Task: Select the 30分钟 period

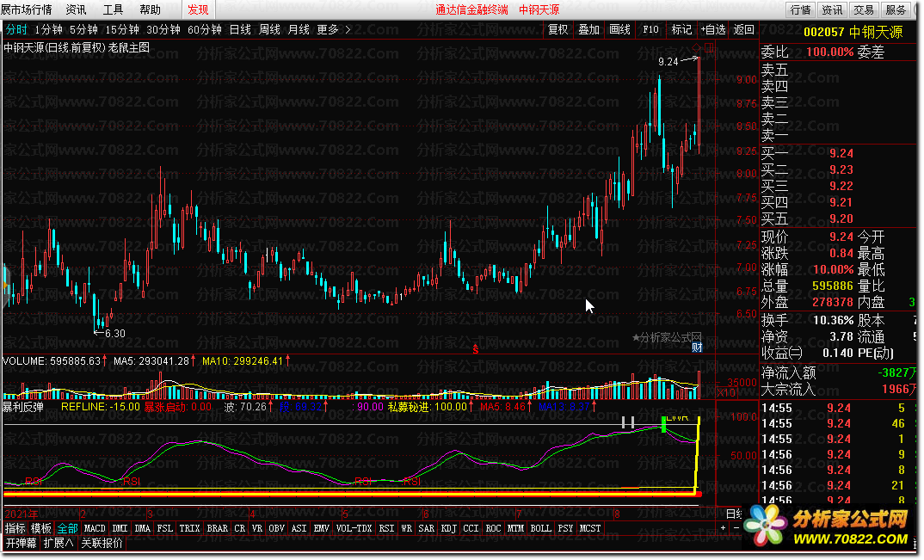Action: coord(163,29)
